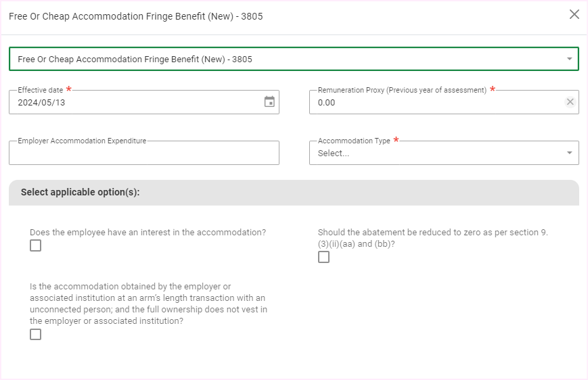The width and height of the screenshot is (588, 380).
Task: Open the Accommodation Type dropdown arrow
Action: [x=569, y=153]
